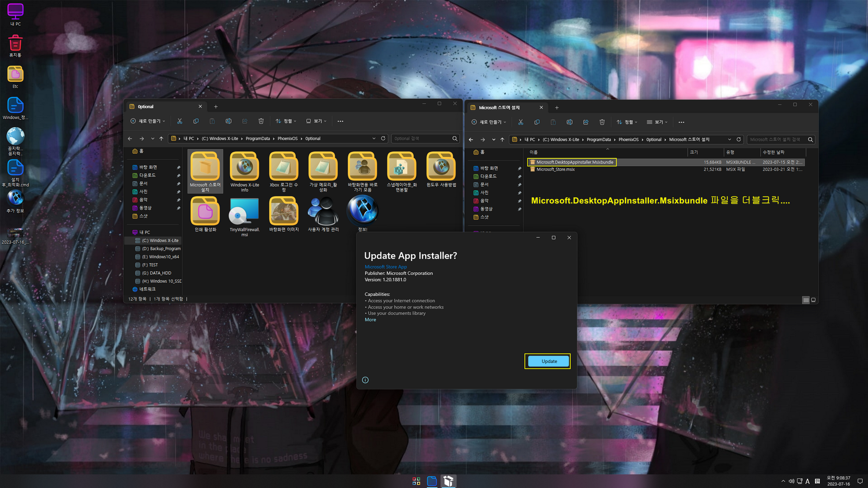The height and width of the screenshot is (488, 868).
Task: Open more options (…) in Optional toolbar
Action: [340, 121]
